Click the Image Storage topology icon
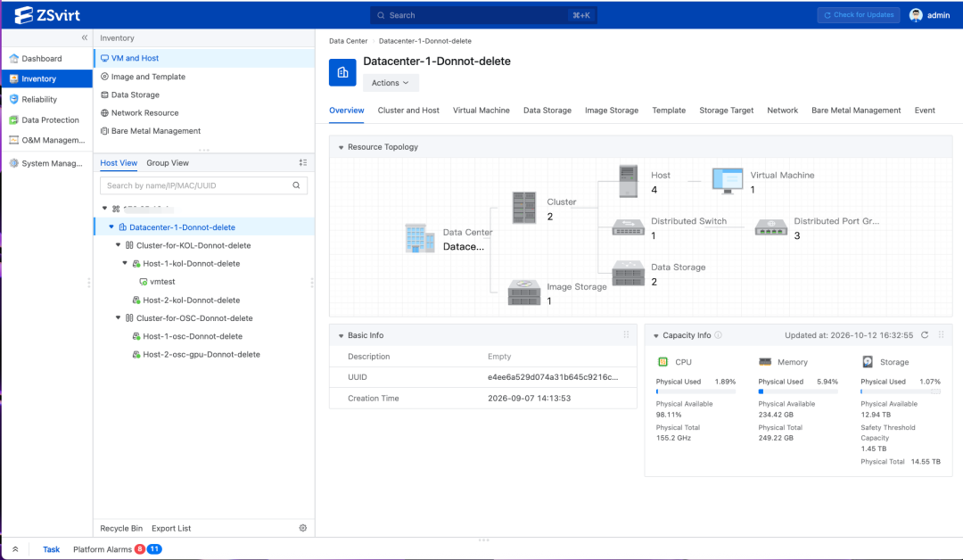Image resolution: width=963 pixels, height=560 pixels. (524, 292)
